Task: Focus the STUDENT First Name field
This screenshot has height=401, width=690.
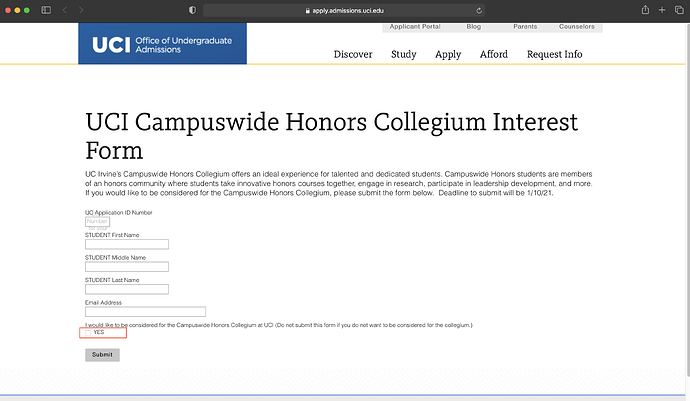Action: [127, 244]
